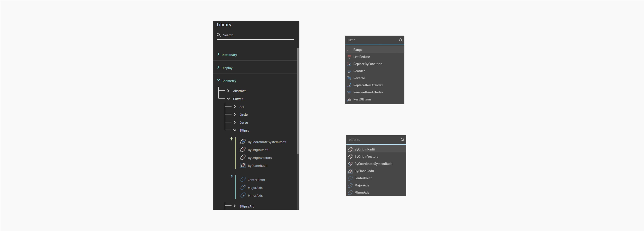Click CenterPoint query icon in Library
The image size is (644, 231).
243,180
